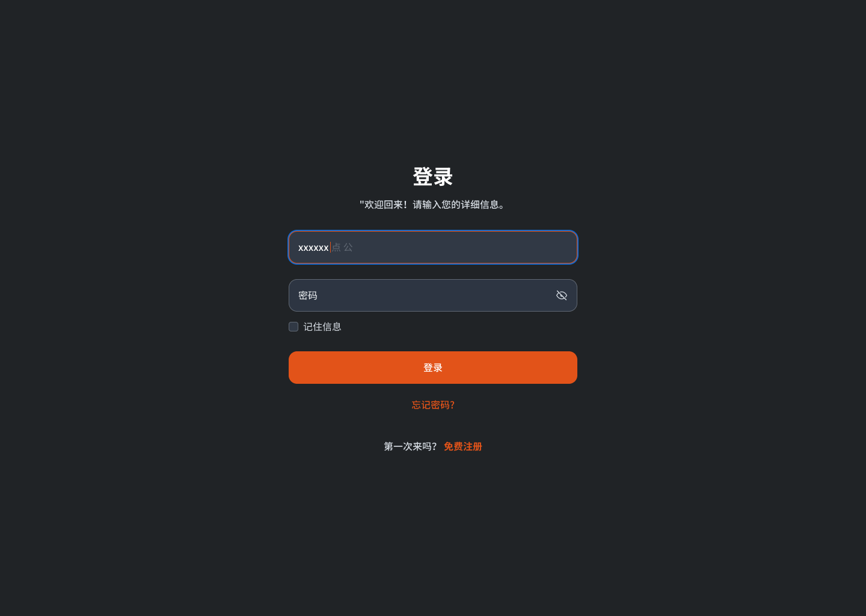Focus the 密码 password field
Image resolution: width=866 pixels, height=616 pixels.
pos(433,295)
